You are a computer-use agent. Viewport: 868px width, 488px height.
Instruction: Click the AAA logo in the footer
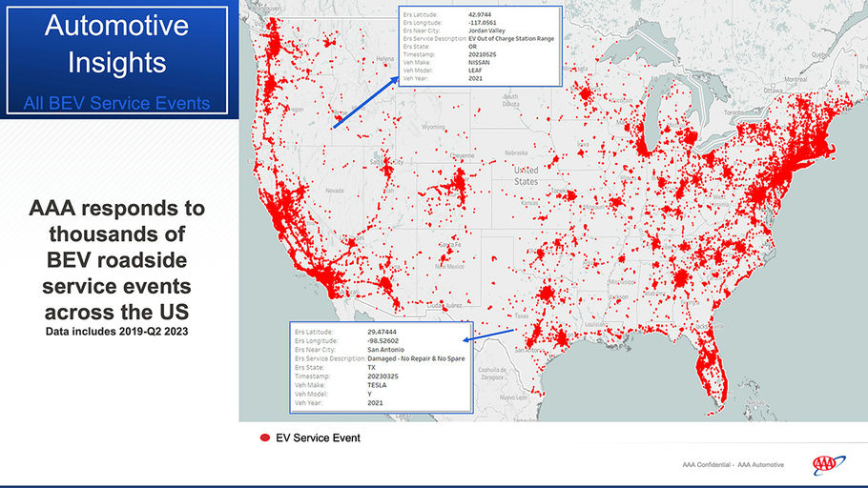pyautogui.click(x=828, y=465)
